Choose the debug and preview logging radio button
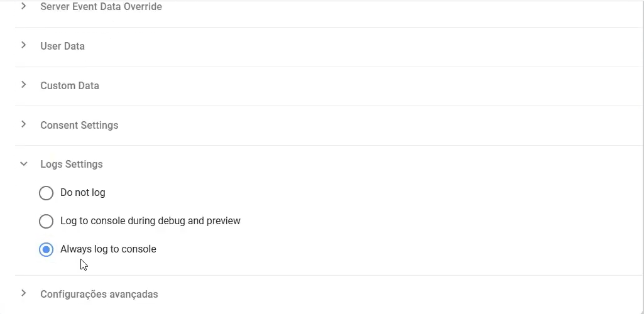Viewport: 644px width, 314px height. [x=46, y=221]
